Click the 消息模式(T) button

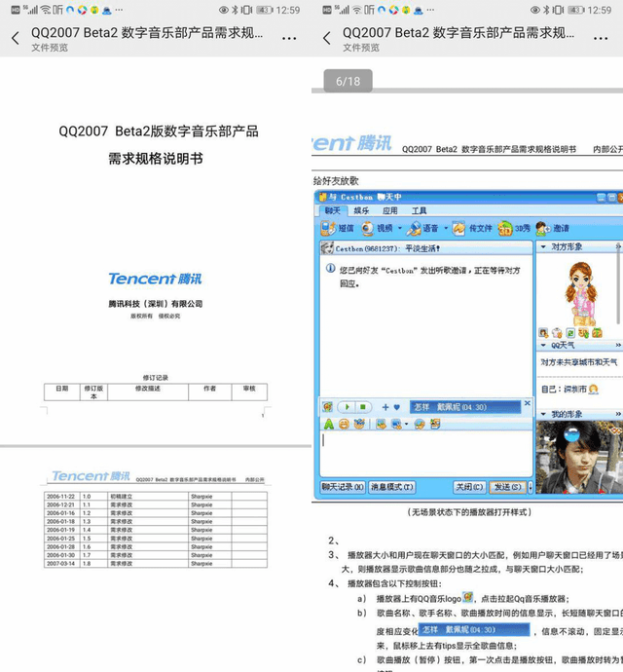click(391, 487)
